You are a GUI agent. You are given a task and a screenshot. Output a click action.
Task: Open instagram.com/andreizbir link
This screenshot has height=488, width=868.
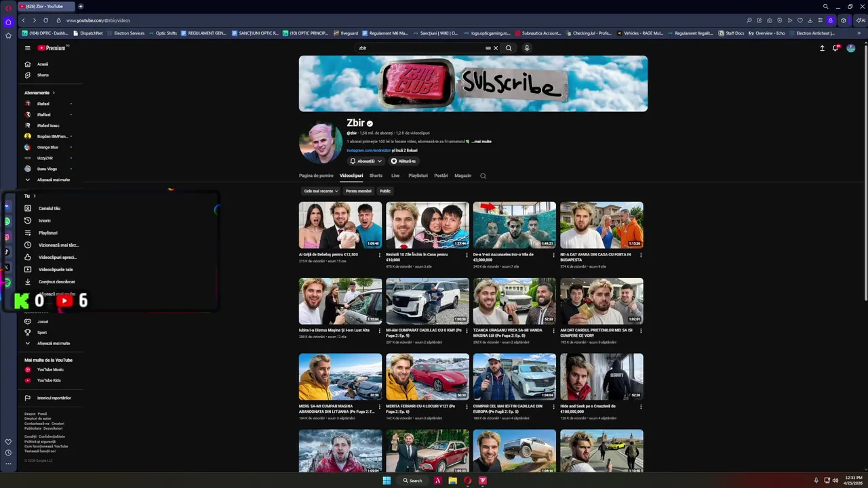tap(369, 150)
